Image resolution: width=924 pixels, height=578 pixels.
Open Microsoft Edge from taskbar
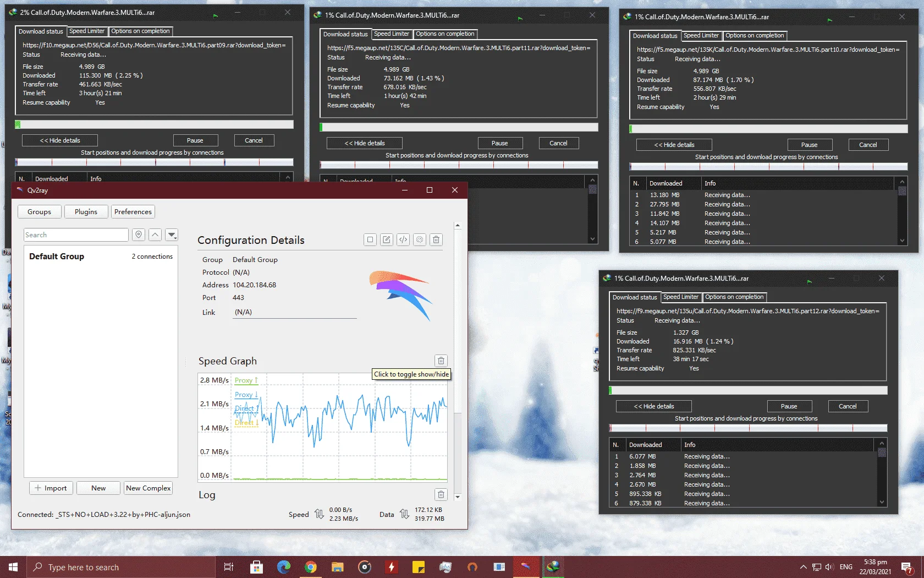[x=283, y=567]
